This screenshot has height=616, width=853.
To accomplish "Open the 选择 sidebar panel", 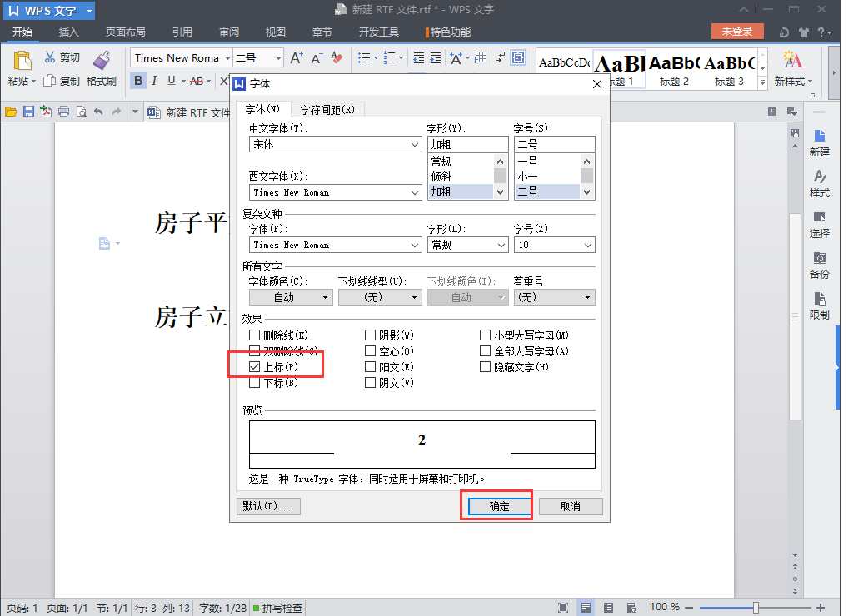I will (820, 225).
